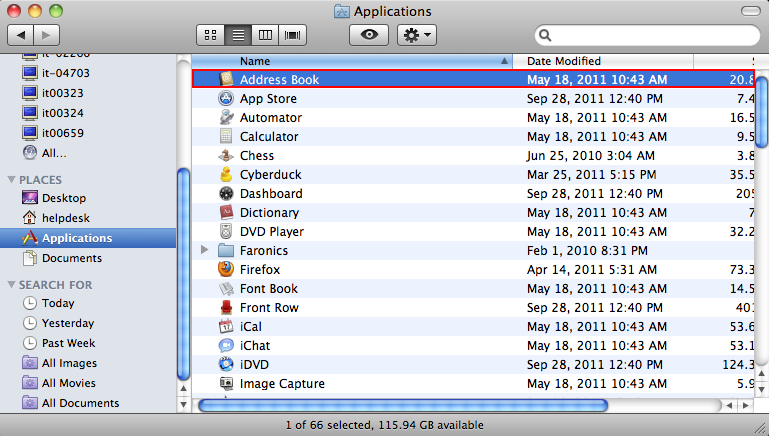Switch to icon view

pos(210,35)
